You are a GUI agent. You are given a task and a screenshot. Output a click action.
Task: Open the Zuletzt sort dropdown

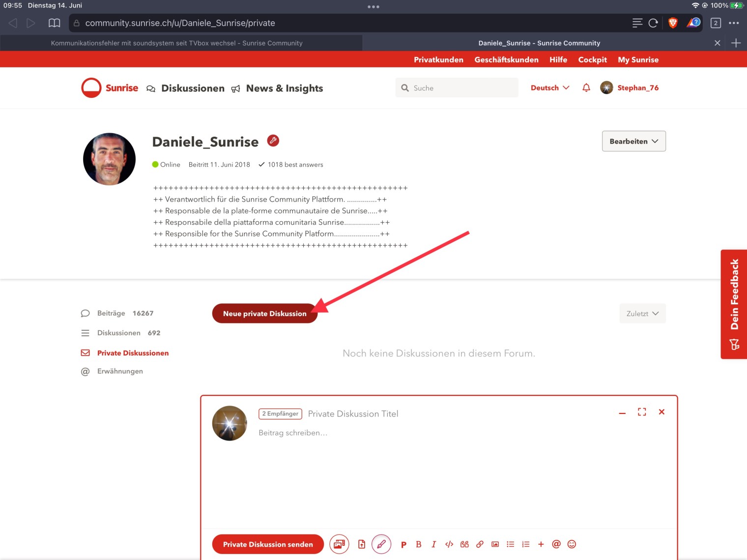tap(642, 314)
